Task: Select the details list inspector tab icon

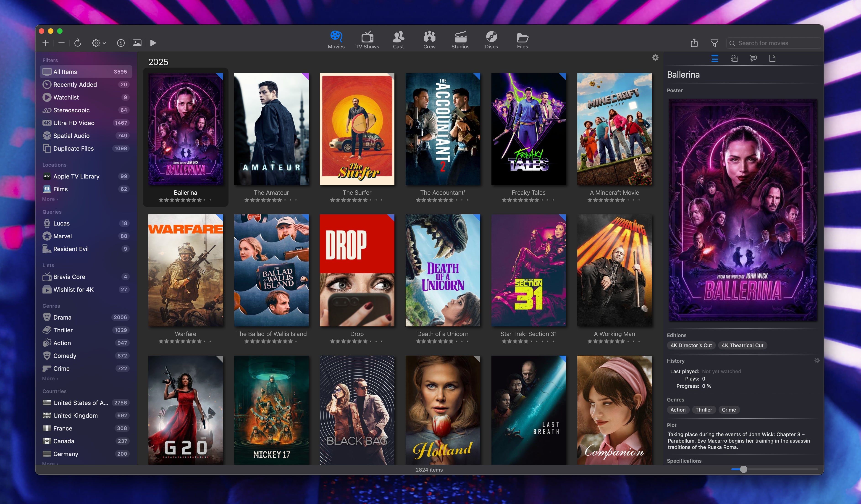Action: (x=714, y=58)
